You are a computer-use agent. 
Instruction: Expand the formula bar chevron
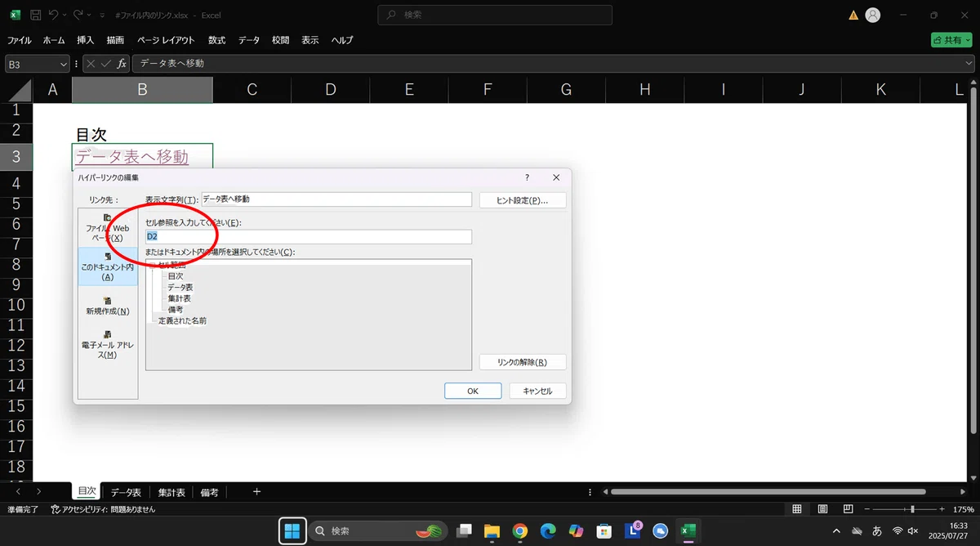tap(969, 64)
